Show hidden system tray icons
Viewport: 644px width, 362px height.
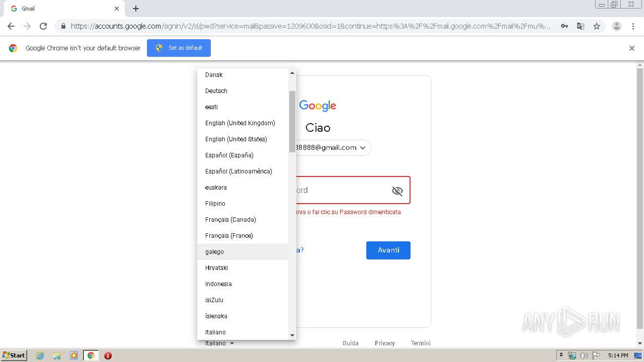click(561, 355)
